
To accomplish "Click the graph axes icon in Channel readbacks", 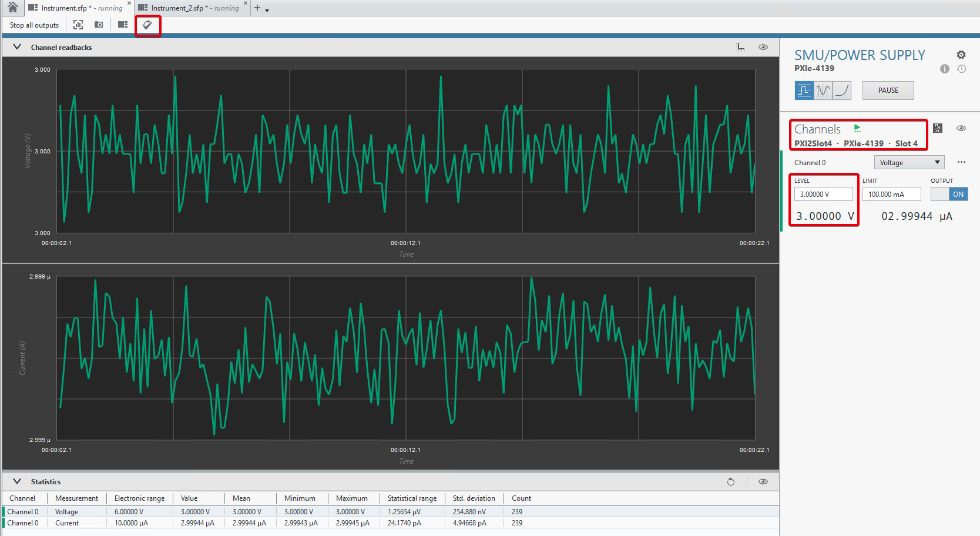I will 740,47.
